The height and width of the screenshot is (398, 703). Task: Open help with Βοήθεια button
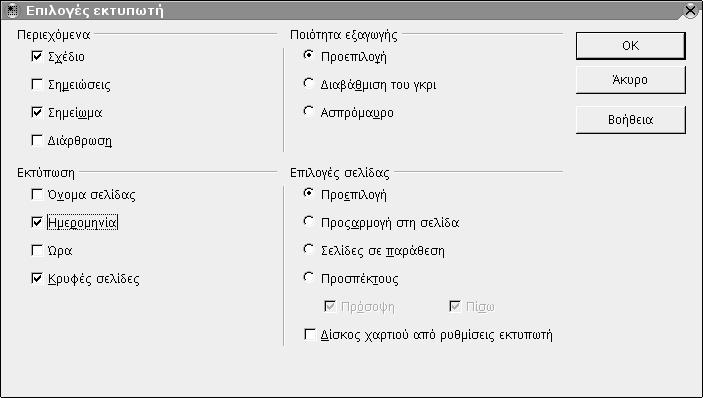(x=630, y=120)
